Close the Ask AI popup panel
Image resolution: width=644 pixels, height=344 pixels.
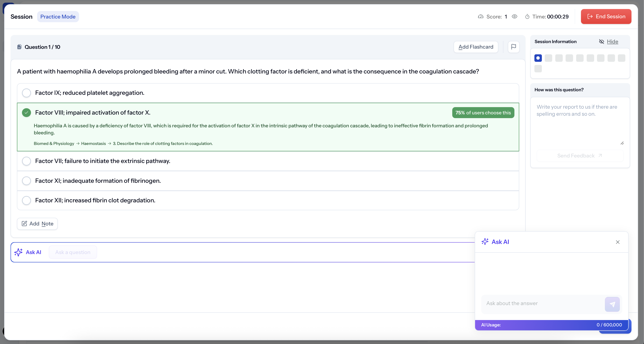(x=617, y=242)
